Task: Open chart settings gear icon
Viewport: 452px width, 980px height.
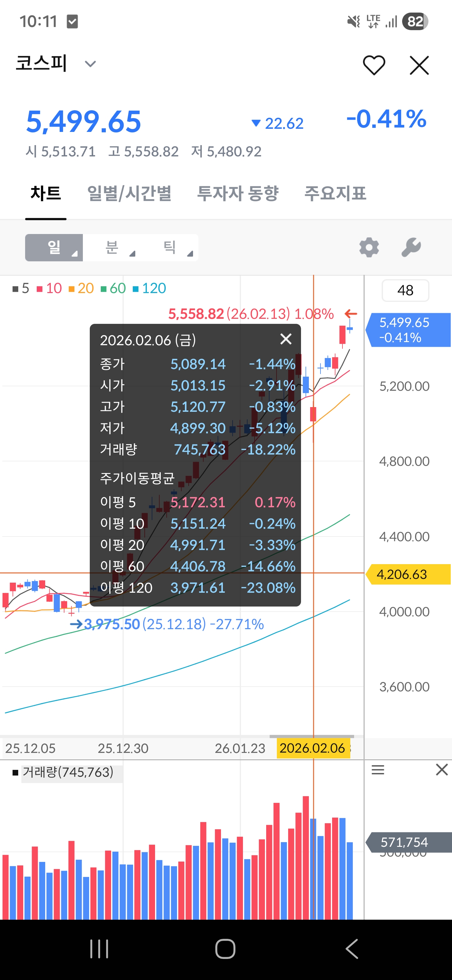Action: pyautogui.click(x=369, y=248)
